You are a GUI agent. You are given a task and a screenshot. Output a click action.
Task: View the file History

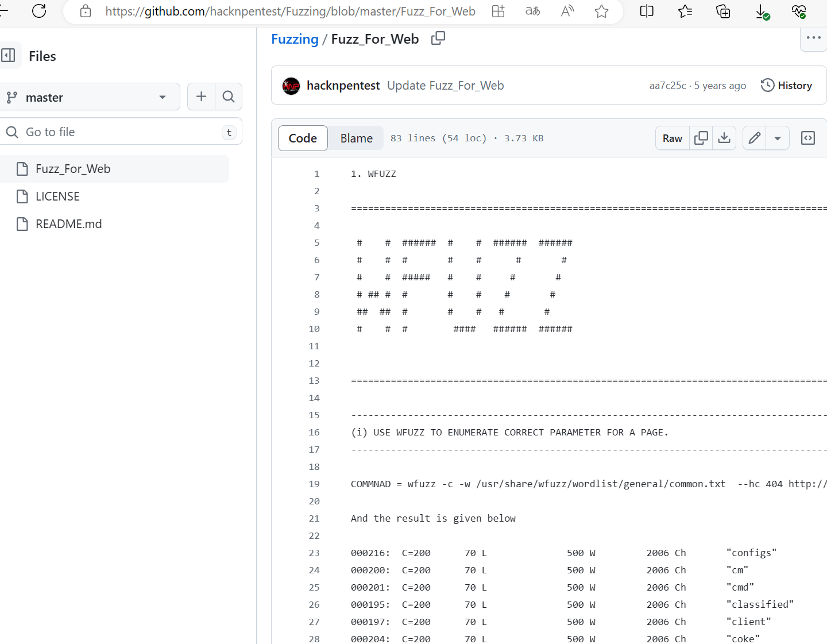pyautogui.click(x=786, y=86)
